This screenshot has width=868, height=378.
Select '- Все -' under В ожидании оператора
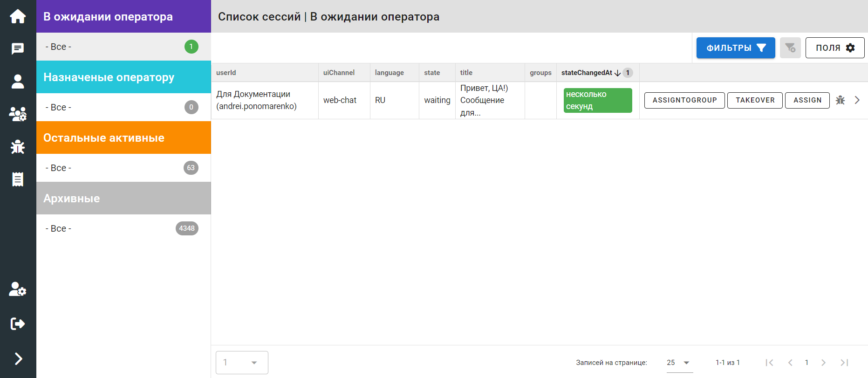[123, 47]
